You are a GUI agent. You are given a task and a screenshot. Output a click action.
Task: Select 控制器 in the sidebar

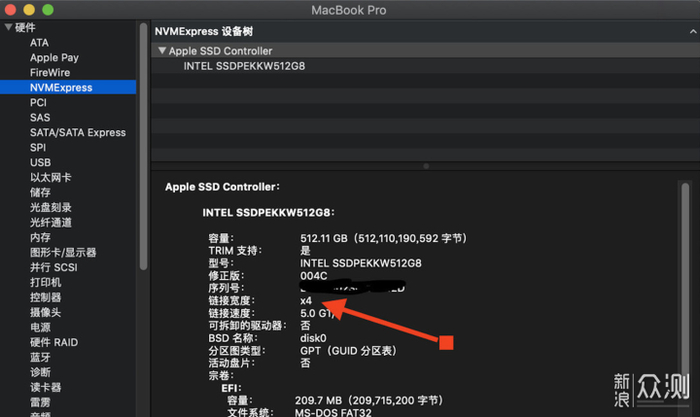click(46, 297)
